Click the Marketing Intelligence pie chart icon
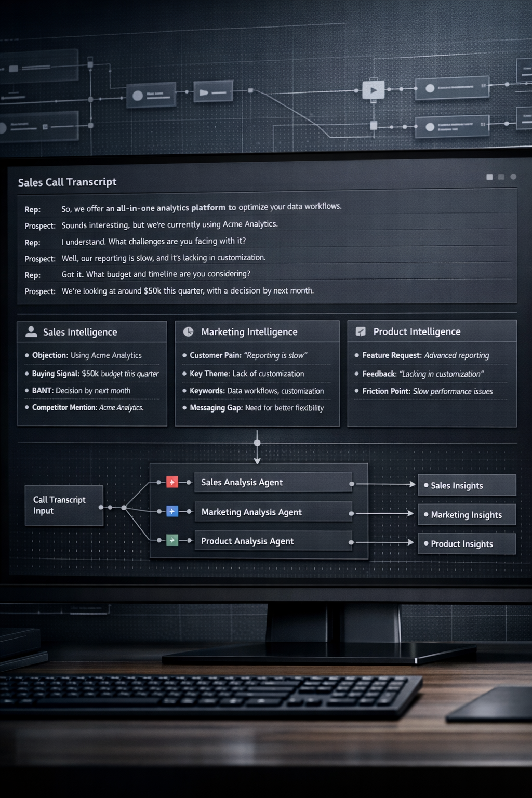This screenshot has height=798, width=532. coord(189,331)
